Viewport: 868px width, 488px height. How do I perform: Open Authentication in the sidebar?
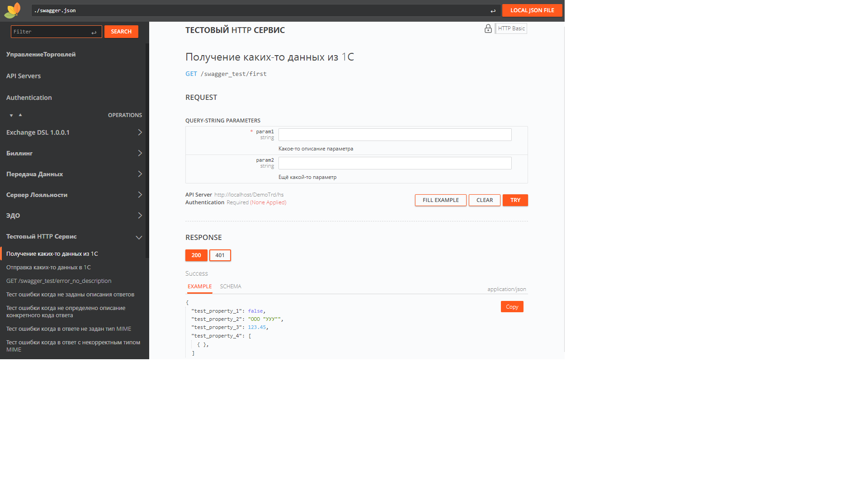click(29, 98)
